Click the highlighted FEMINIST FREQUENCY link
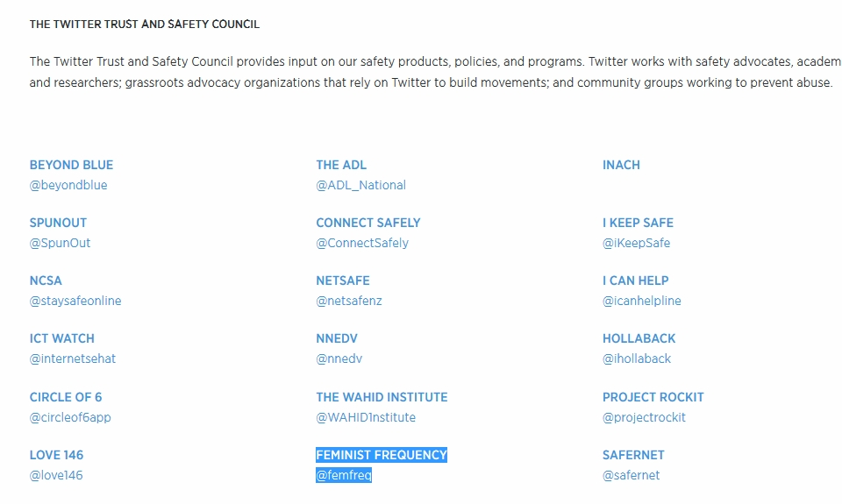 point(382,455)
